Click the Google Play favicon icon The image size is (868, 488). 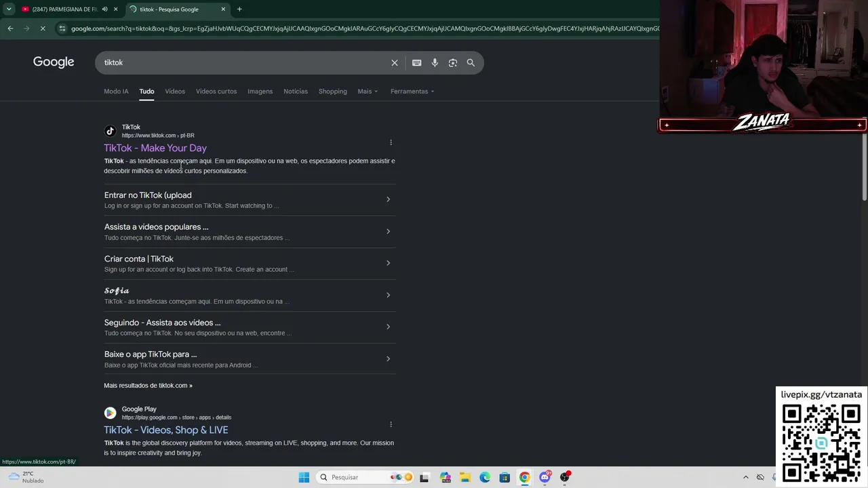[x=110, y=413]
